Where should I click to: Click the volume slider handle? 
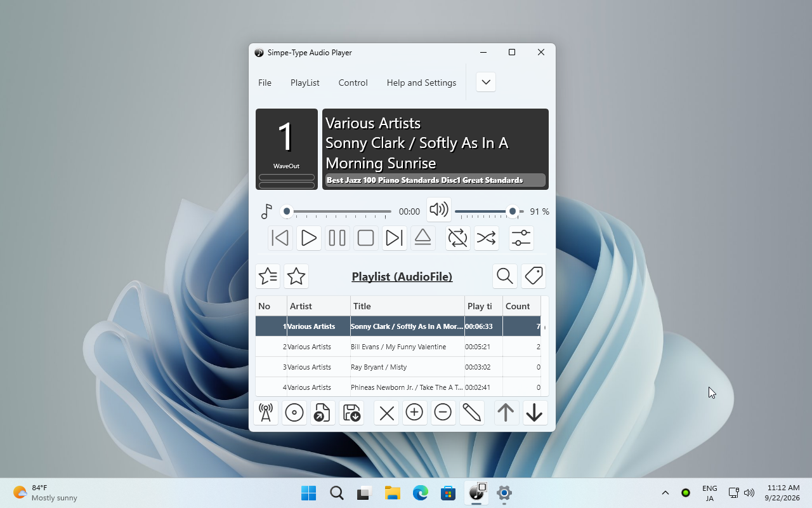click(513, 211)
